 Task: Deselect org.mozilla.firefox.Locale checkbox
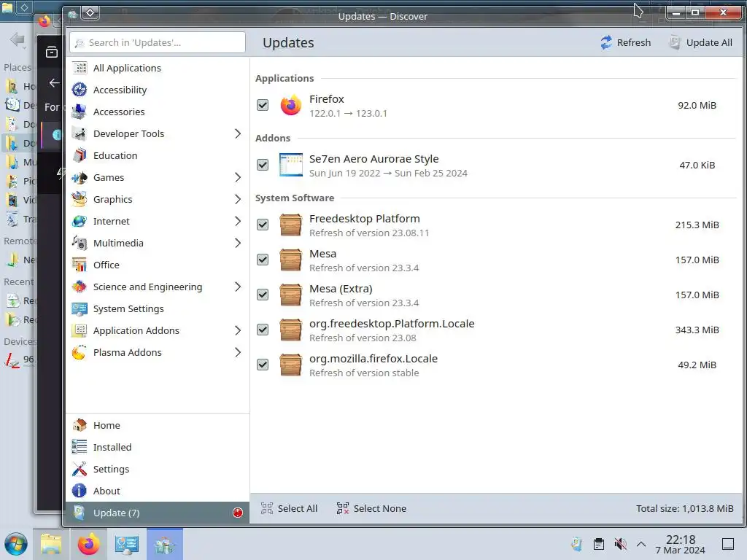coord(263,365)
